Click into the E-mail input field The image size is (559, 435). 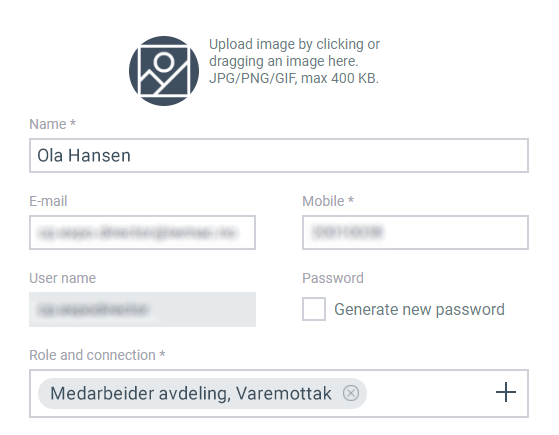pos(142,232)
